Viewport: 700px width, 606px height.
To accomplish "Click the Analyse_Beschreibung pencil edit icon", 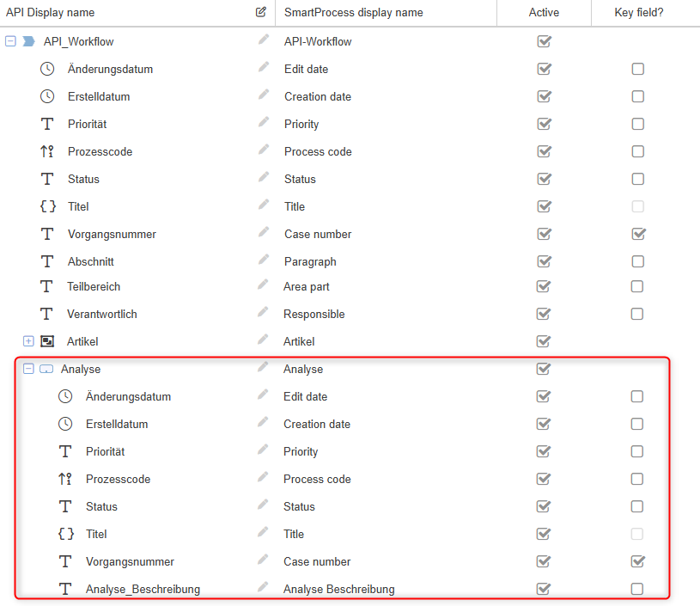I will (263, 588).
